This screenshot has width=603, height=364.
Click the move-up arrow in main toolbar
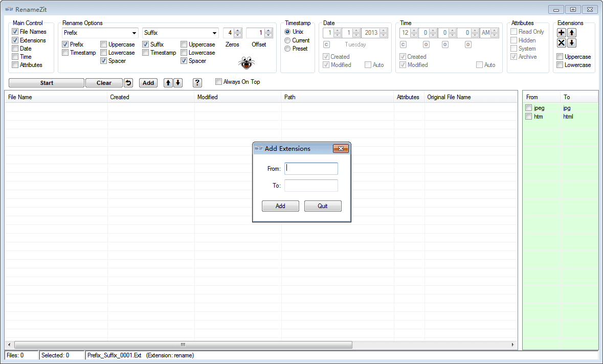(168, 83)
